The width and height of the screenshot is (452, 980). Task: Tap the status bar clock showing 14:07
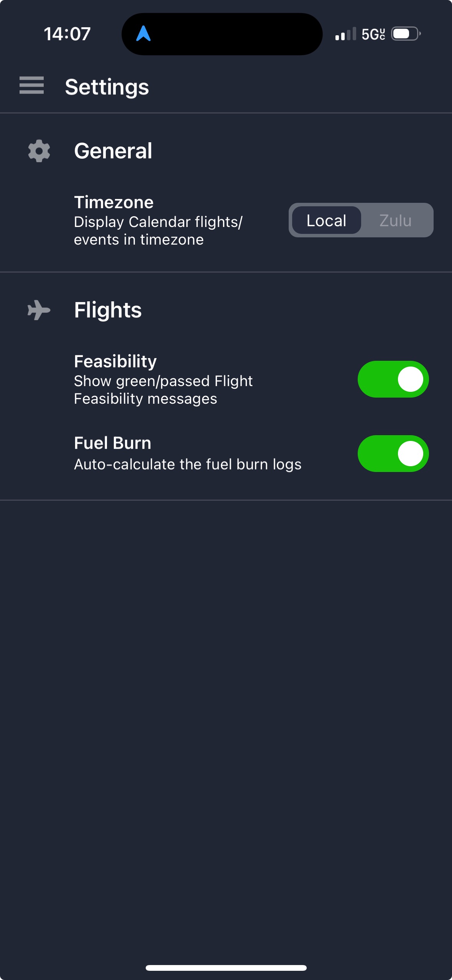(x=67, y=34)
